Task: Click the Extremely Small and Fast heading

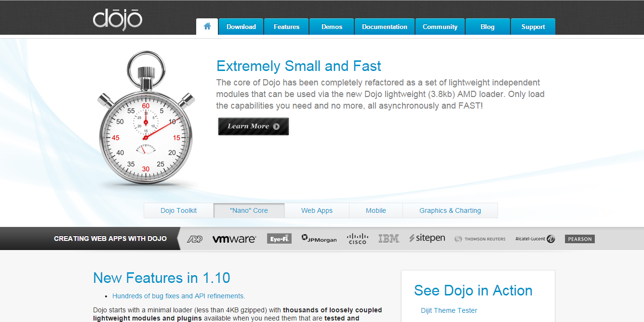Action: (299, 66)
